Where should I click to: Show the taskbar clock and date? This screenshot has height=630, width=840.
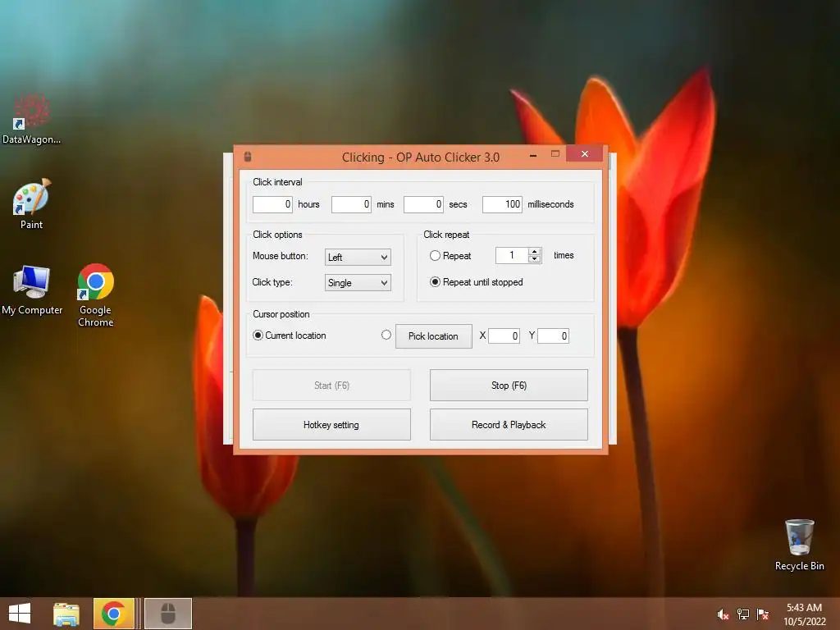(804, 614)
